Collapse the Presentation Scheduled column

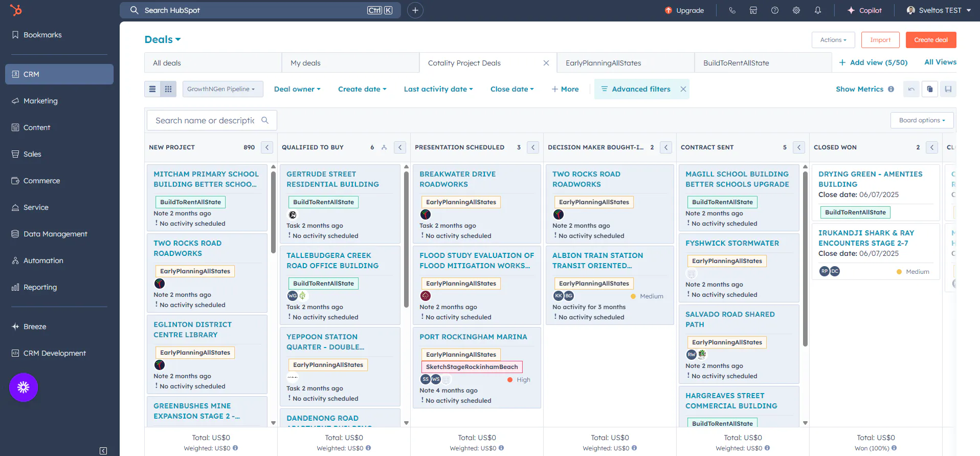coord(533,147)
